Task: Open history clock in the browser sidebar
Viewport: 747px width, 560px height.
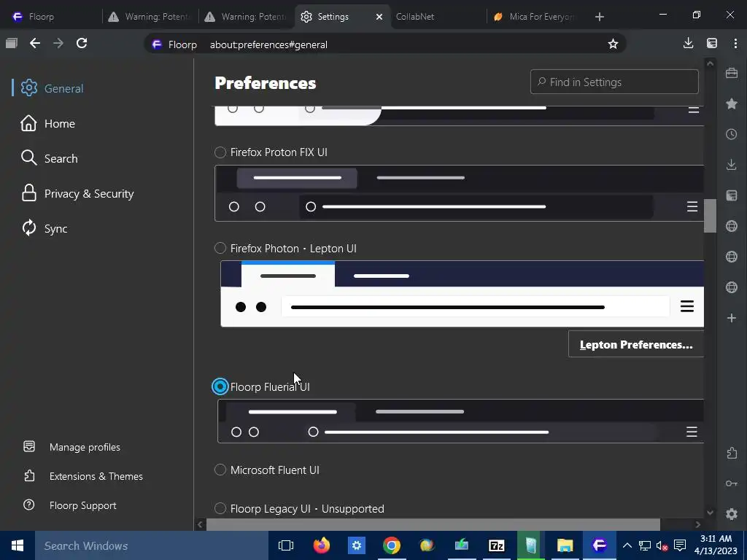Action: [731, 134]
